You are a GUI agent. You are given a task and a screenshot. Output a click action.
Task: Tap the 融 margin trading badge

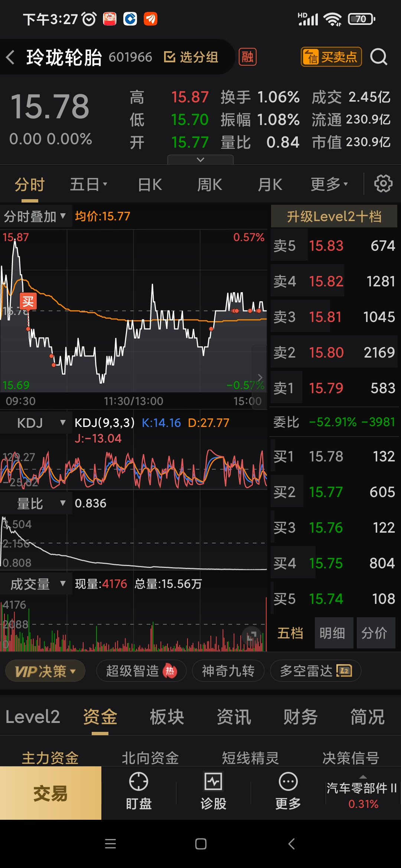point(247,57)
